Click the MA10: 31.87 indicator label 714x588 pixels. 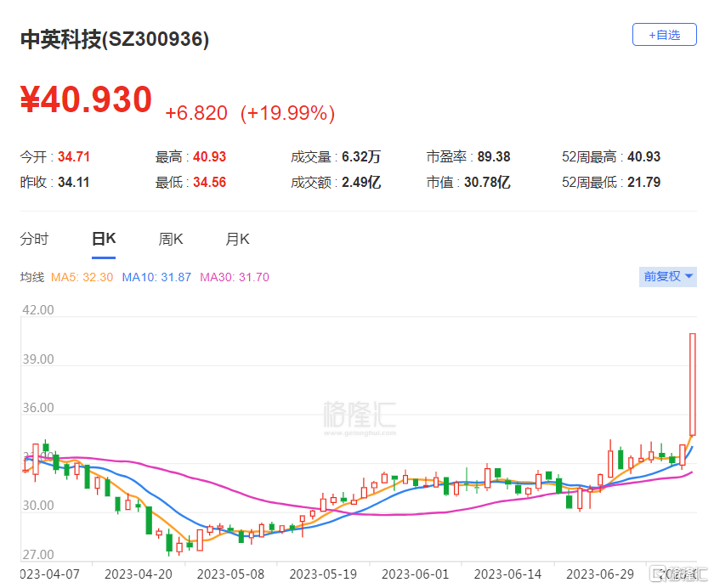click(x=156, y=277)
